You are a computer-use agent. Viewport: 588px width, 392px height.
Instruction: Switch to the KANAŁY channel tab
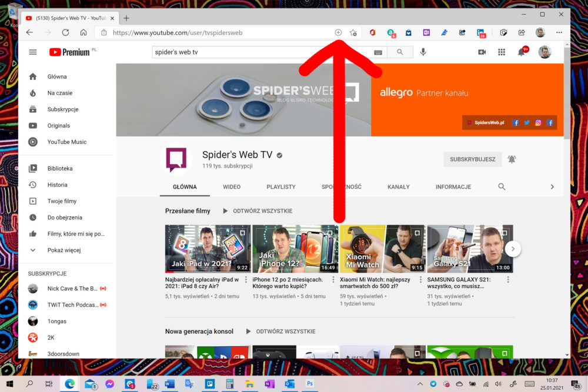coord(399,187)
